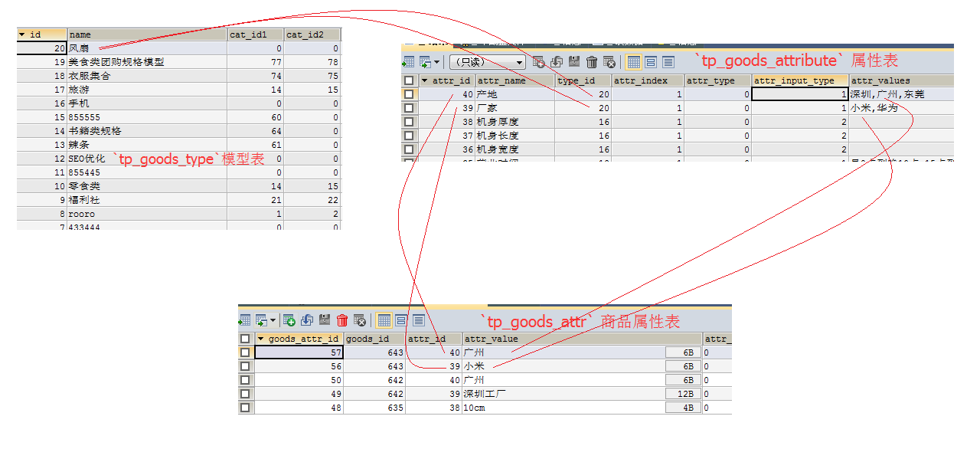This screenshot has width=980, height=449.
Task: Click insert new row icon in tp_goods_attribute toolbar
Action: tap(539, 62)
